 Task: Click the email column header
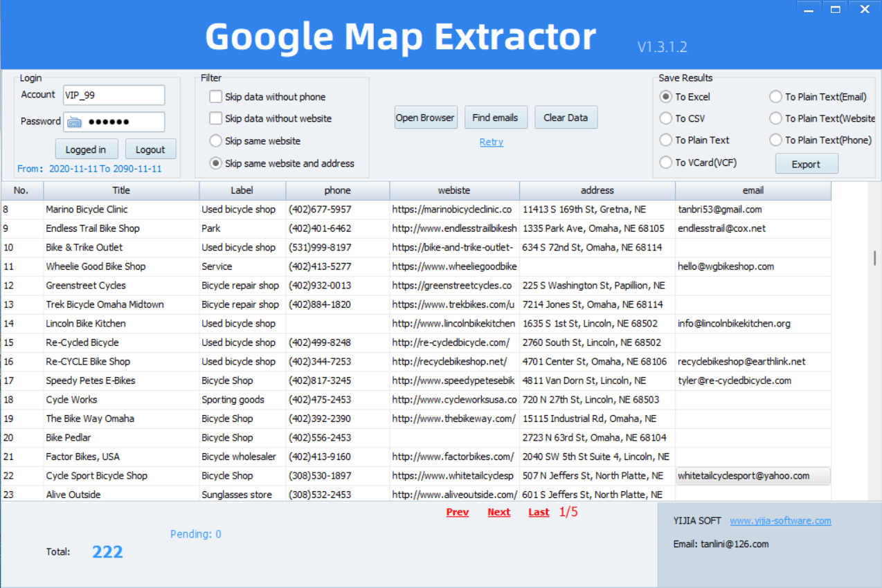tap(753, 190)
